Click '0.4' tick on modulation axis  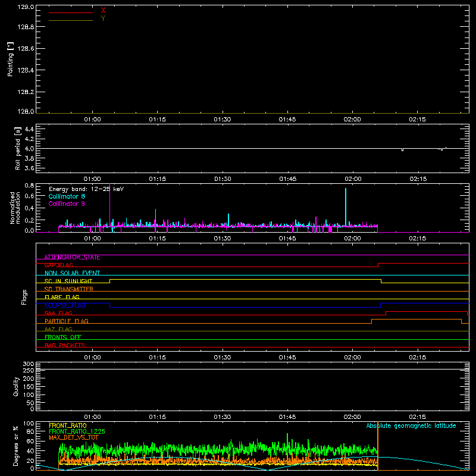29,208
